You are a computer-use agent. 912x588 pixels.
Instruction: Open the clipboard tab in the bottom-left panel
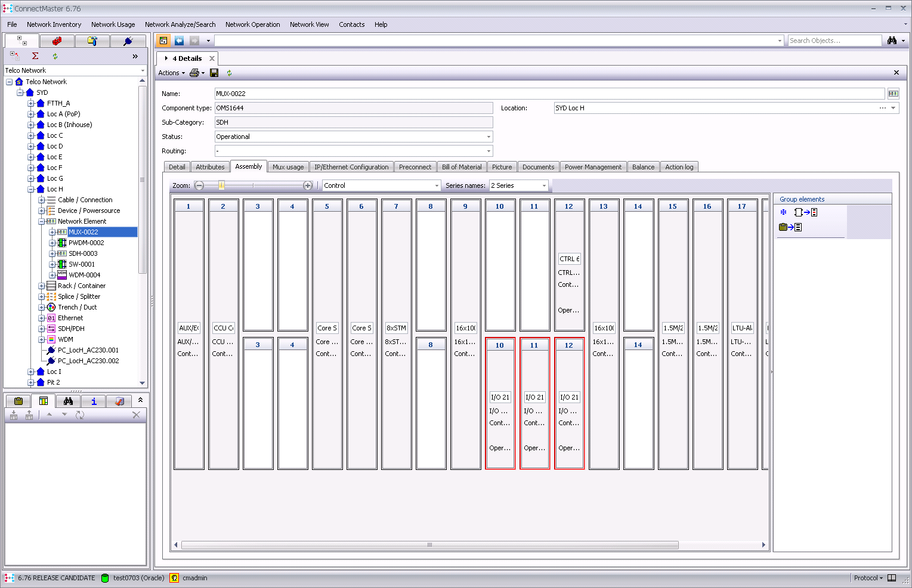pos(18,401)
